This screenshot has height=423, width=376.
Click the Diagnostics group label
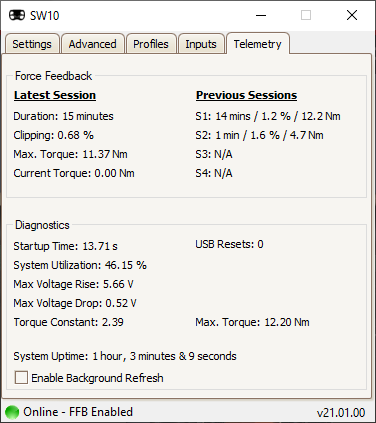click(42, 225)
